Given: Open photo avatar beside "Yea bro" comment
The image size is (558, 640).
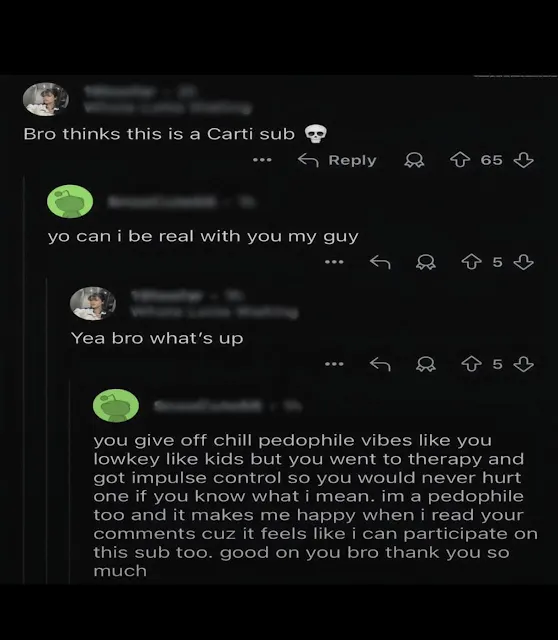Looking at the screenshot, I should (x=93, y=303).
